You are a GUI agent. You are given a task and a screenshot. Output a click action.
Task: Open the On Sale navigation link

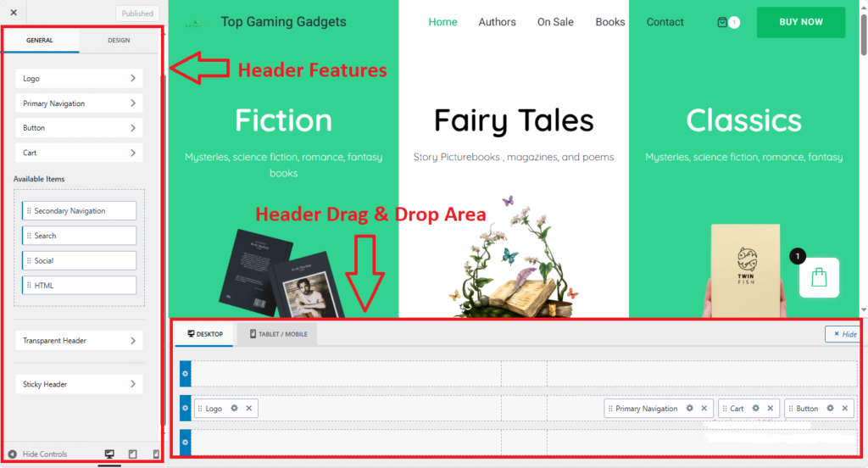555,22
